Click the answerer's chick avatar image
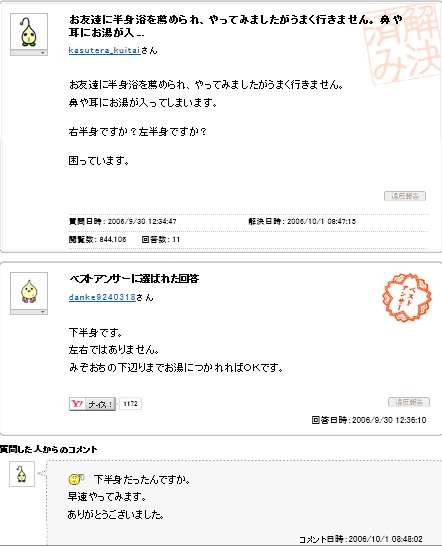 (29, 291)
